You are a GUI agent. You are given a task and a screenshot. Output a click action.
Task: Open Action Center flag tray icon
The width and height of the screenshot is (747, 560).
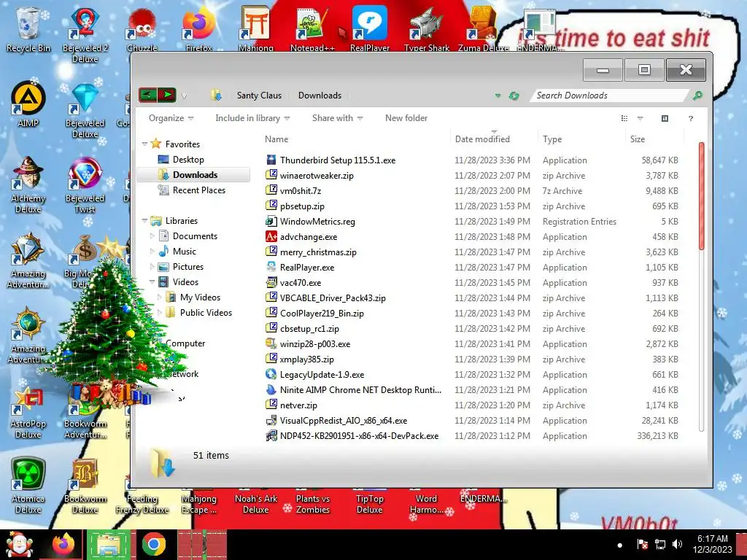642,544
